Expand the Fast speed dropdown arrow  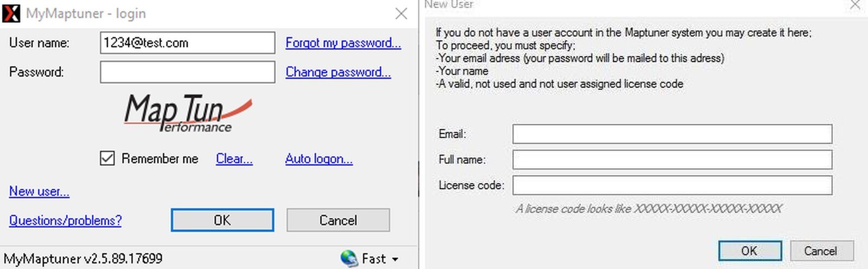pos(395,259)
